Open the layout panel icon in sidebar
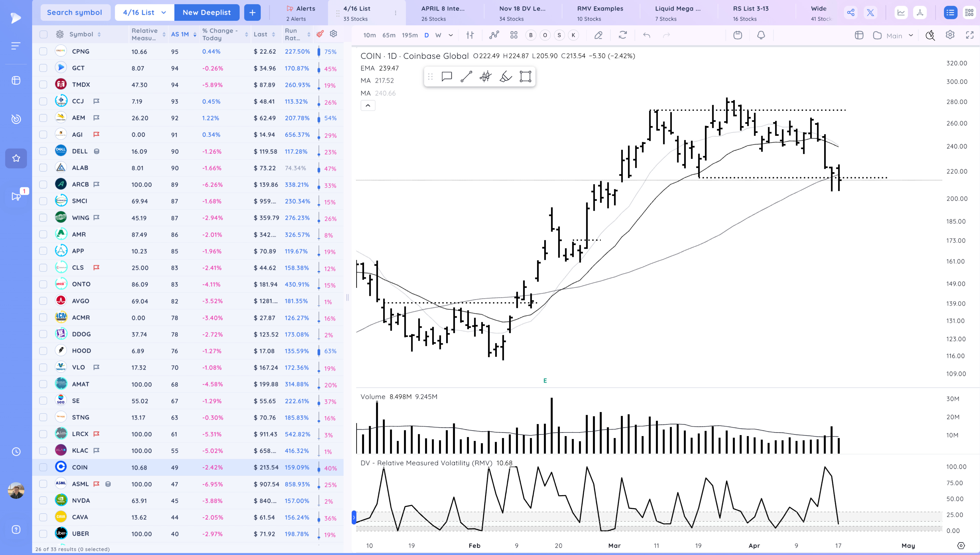The height and width of the screenshot is (555, 980). coord(16,80)
